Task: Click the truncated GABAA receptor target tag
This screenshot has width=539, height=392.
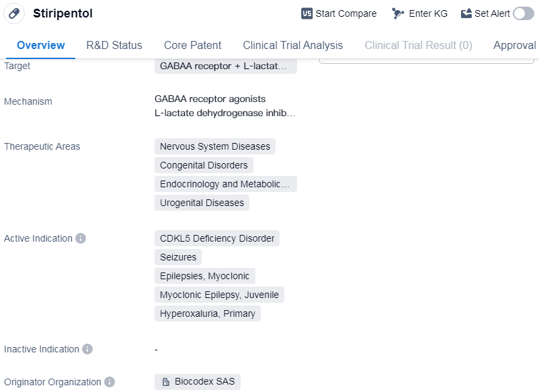Action: coord(225,66)
